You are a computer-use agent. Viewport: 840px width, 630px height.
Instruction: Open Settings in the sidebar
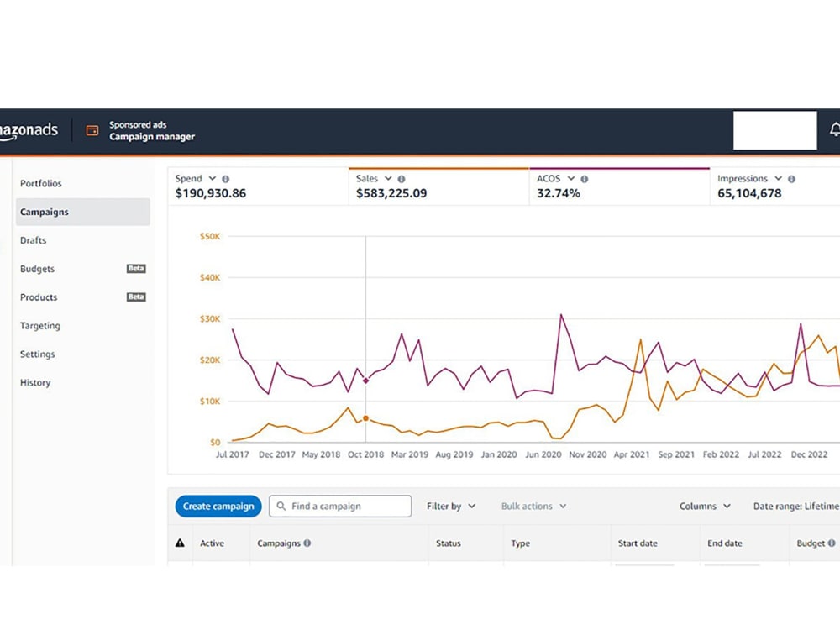point(38,354)
